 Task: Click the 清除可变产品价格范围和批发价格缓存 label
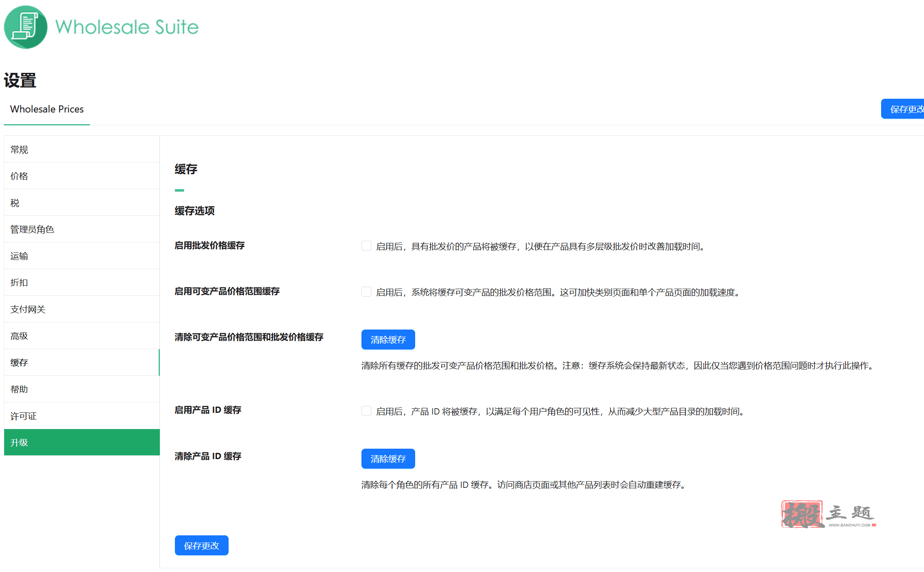point(249,337)
